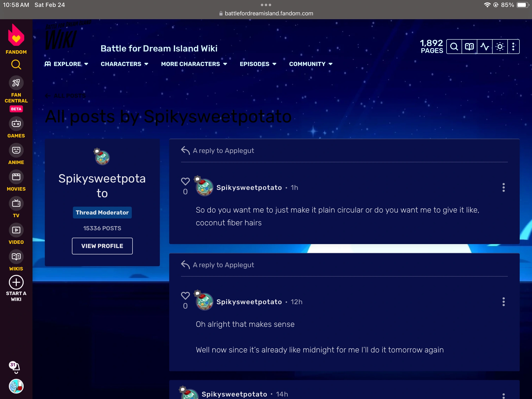Open the Wikis icon in sidebar
532x399 pixels.
point(16,257)
